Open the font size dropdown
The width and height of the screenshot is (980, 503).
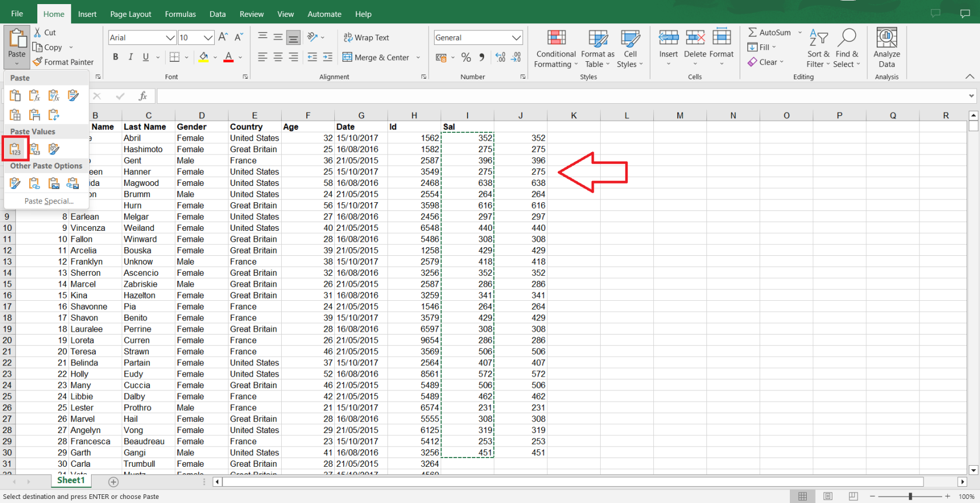point(208,37)
